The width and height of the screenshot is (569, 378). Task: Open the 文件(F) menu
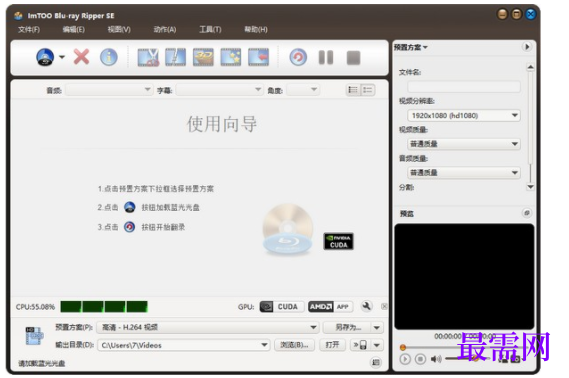pyautogui.click(x=29, y=29)
